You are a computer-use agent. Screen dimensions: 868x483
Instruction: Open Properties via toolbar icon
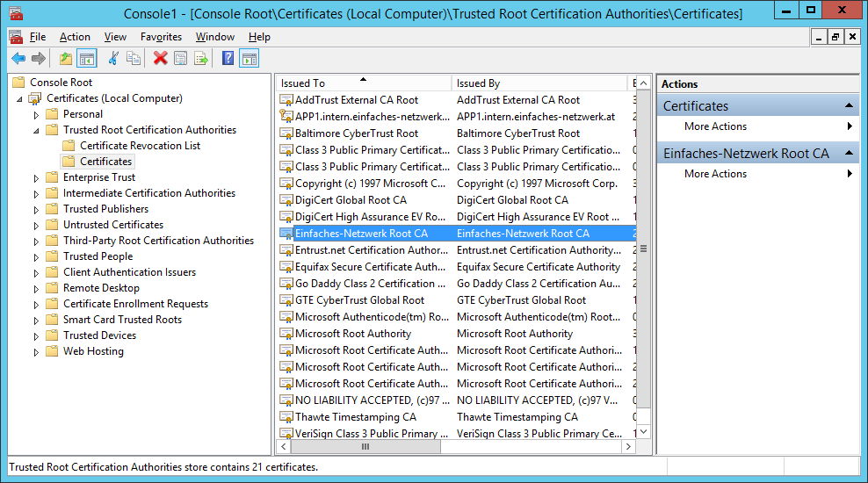pyautogui.click(x=181, y=59)
